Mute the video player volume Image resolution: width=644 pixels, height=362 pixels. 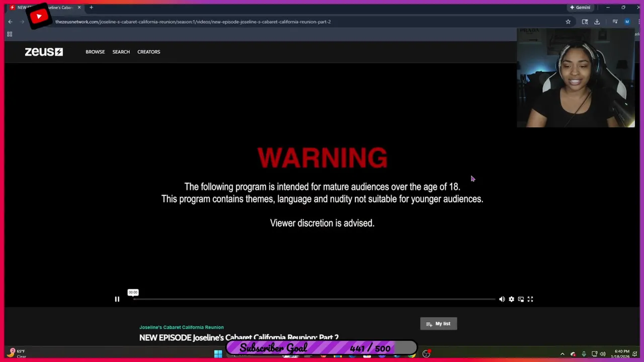pyautogui.click(x=502, y=299)
